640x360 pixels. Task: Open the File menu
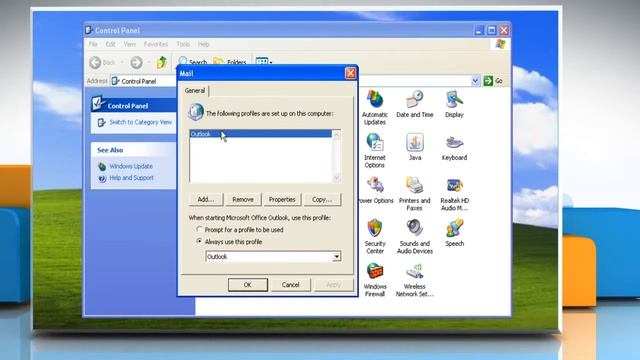tap(93, 44)
